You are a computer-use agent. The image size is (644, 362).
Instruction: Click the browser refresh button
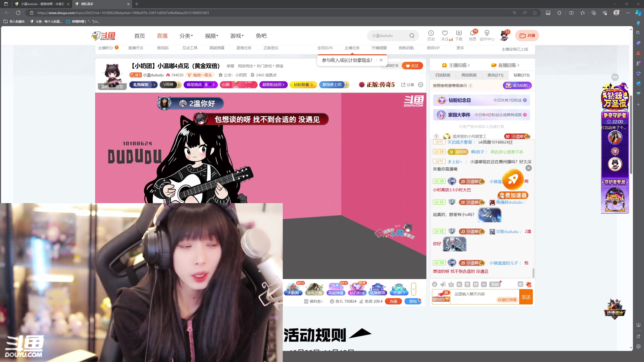[18, 13]
